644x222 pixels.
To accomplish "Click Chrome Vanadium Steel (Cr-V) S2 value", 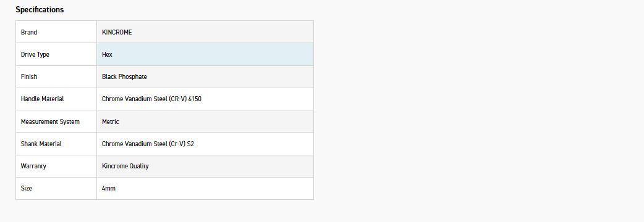I will [148, 144].
